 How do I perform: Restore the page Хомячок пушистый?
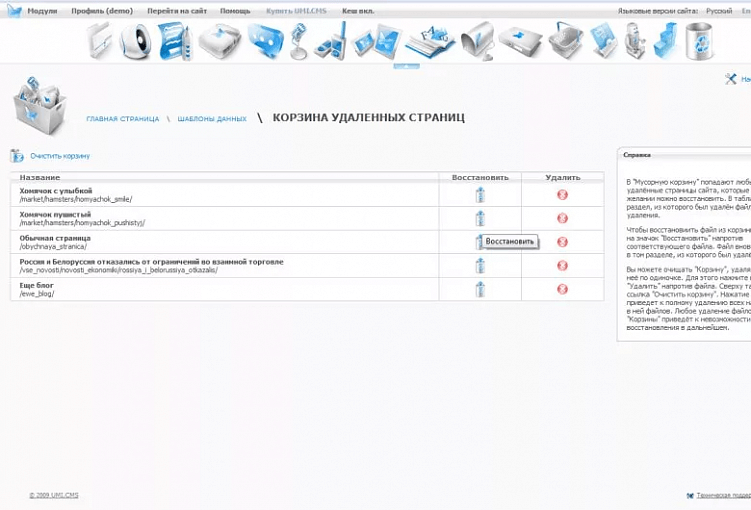tap(480, 218)
